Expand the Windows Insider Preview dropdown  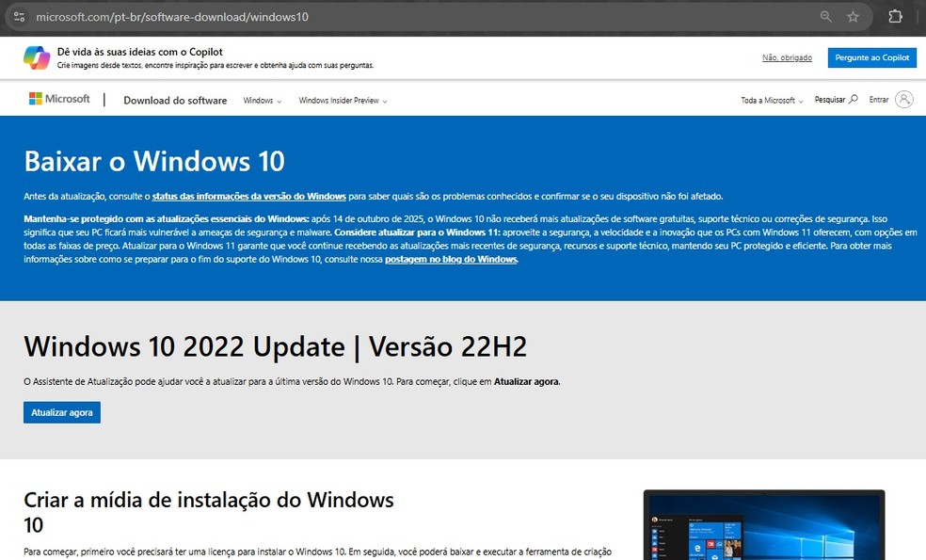tap(343, 101)
